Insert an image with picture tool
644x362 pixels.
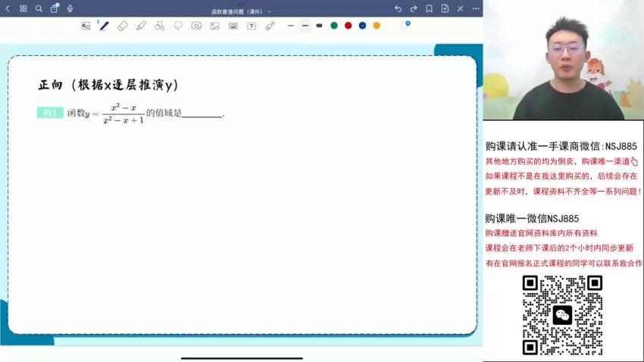point(214,26)
